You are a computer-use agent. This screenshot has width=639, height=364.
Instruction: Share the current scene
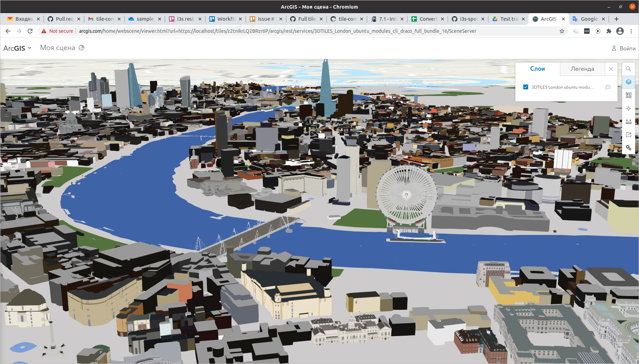(629, 135)
